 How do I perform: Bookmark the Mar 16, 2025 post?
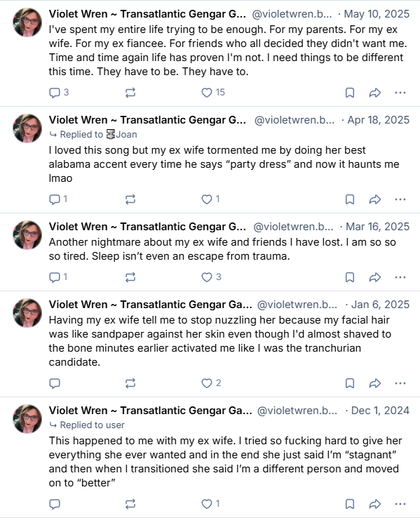(350, 277)
